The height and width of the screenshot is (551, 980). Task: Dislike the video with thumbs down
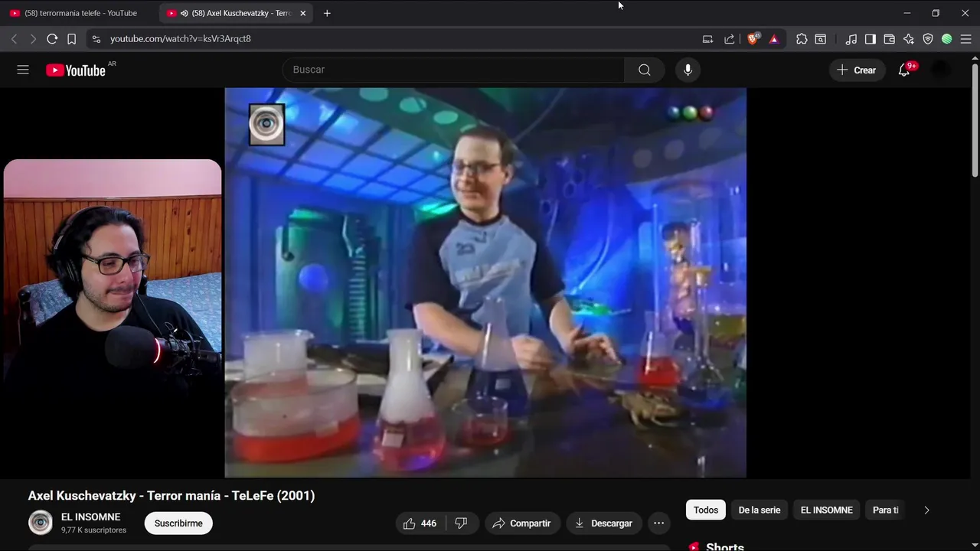pos(461,523)
